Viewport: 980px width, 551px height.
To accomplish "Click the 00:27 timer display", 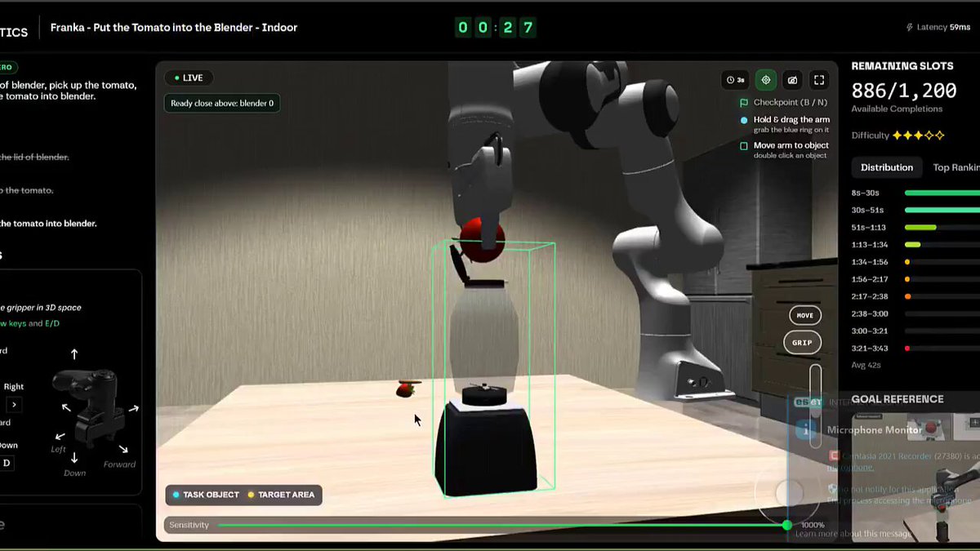I will pos(495,28).
